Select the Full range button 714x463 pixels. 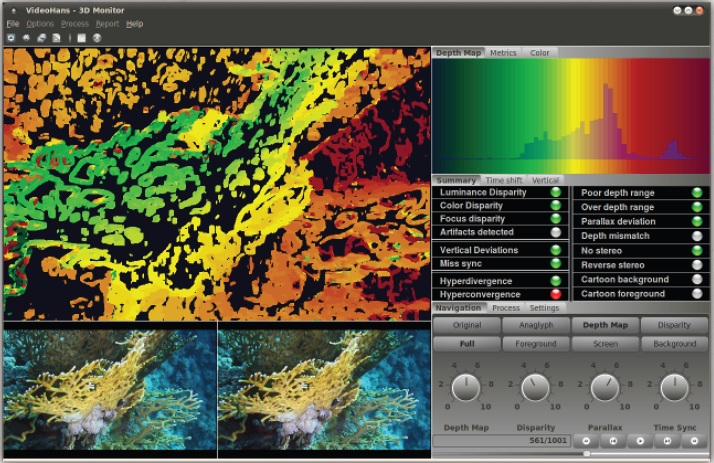click(x=467, y=344)
